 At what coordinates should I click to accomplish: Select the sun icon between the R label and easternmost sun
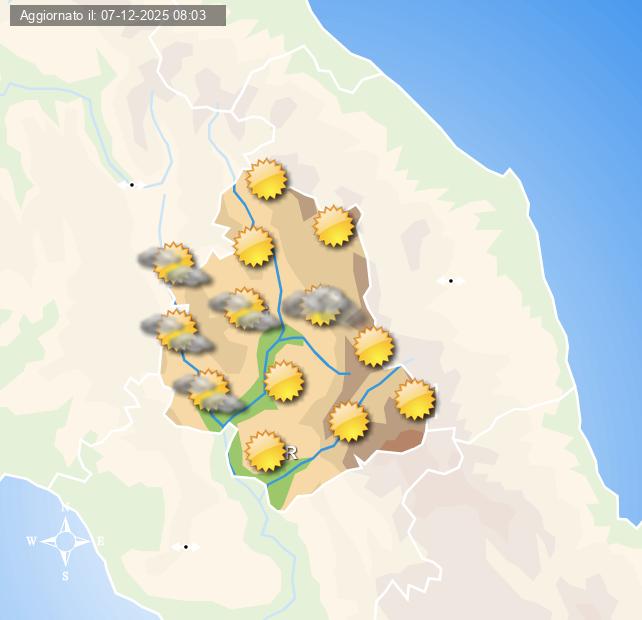(349, 421)
